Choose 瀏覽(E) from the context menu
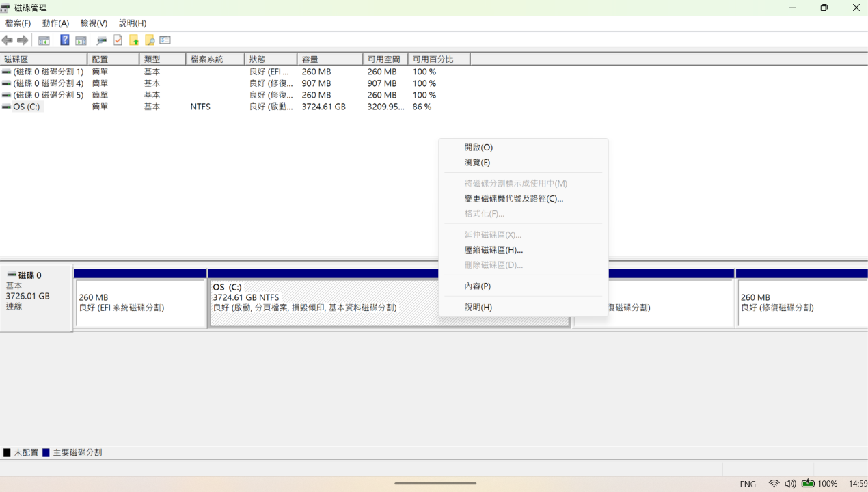 524,163
